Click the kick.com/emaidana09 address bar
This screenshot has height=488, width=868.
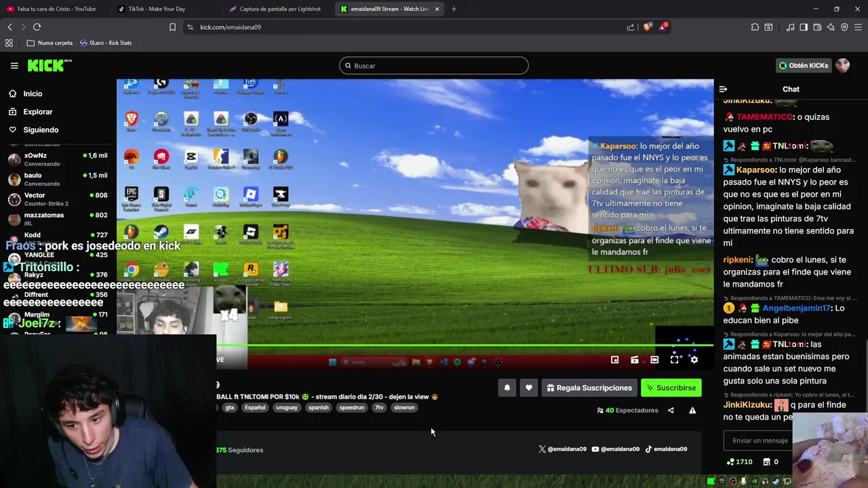(x=407, y=27)
